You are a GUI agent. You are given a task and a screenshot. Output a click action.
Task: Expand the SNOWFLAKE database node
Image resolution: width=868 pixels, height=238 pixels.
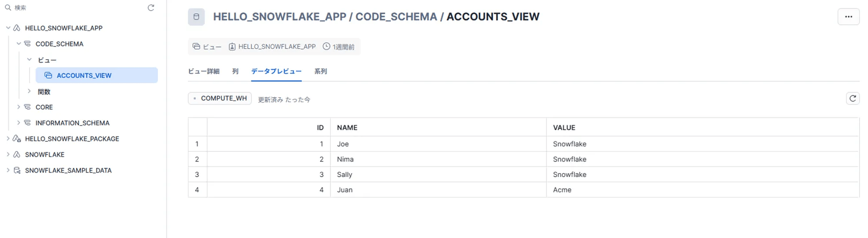point(8,155)
